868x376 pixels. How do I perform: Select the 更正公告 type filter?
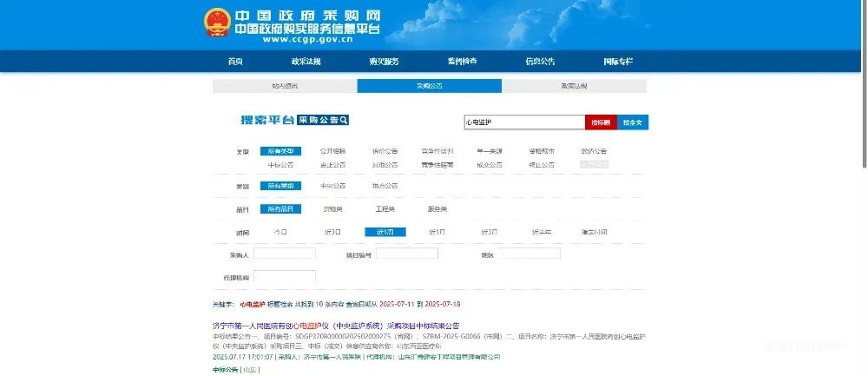[332, 165]
